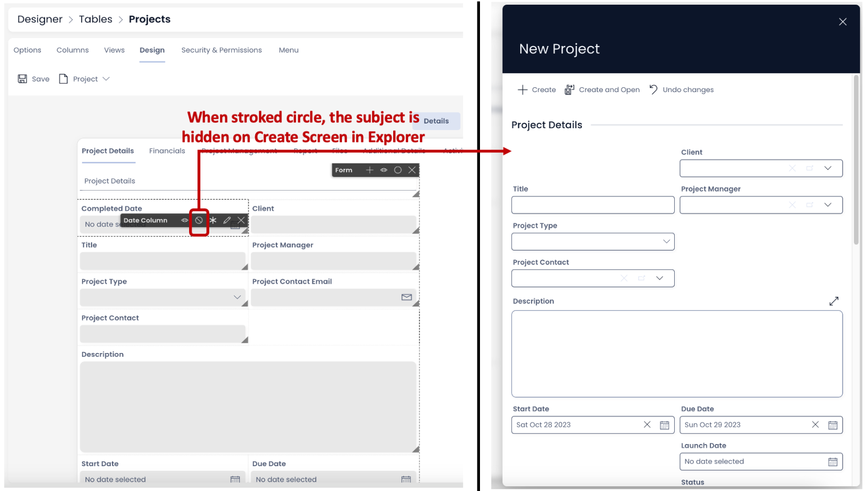Remove Date Column with X icon
Image resolution: width=868 pixels, height=491 pixels.
click(x=241, y=220)
